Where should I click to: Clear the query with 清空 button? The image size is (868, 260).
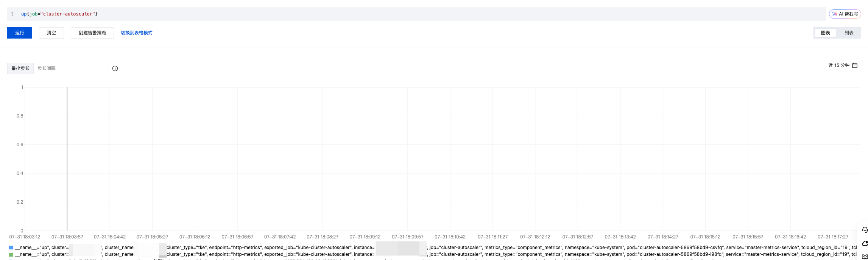click(x=51, y=33)
